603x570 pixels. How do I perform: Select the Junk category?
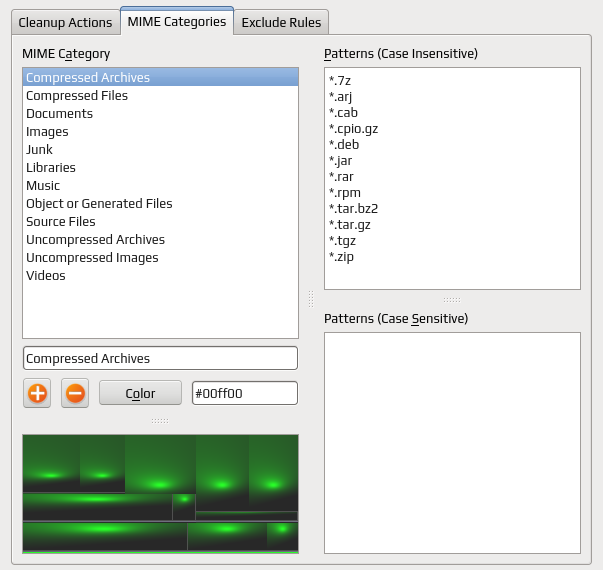[x=160, y=149]
